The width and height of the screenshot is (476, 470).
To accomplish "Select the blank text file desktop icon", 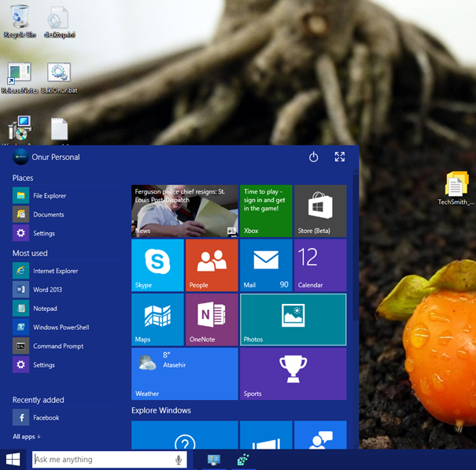I will (59, 129).
